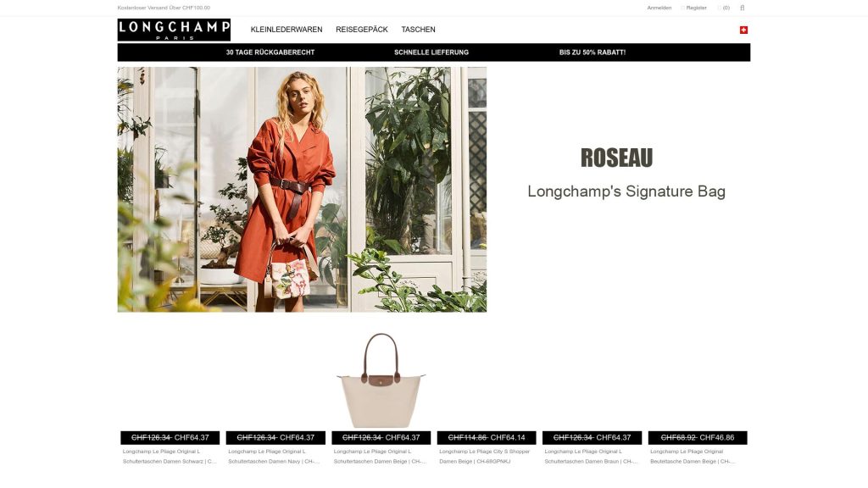The image size is (868, 488).
Task: Click the Schnelle Lieferung banner text
Action: pyautogui.click(x=431, y=53)
